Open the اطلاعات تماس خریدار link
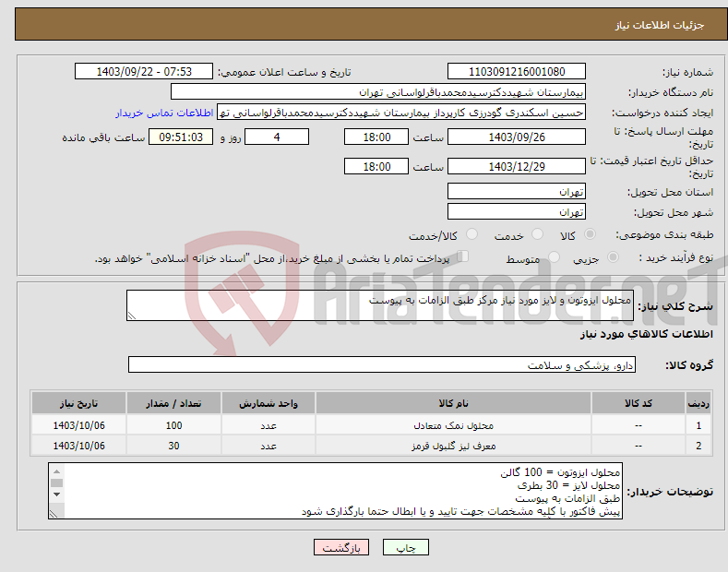The image size is (728, 572). tap(164, 113)
